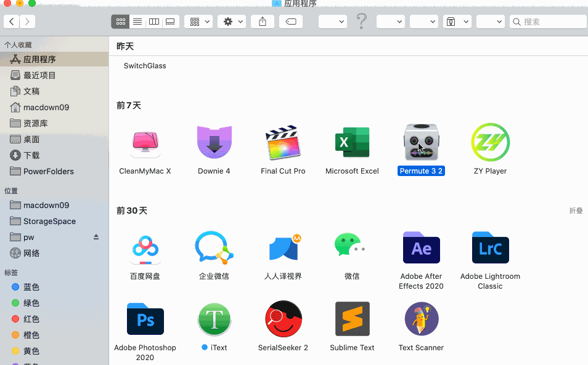
Task: Select the ZY Player icon
Action: pyautogui.click(x=490, y=142)
